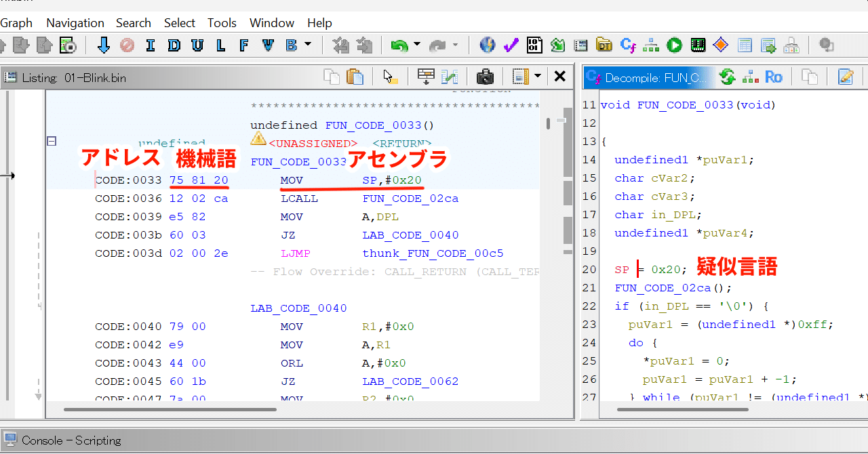
Task: Click the globe with lightning toolbar icon
Action: pyautogui.click(x=487, y=45)
